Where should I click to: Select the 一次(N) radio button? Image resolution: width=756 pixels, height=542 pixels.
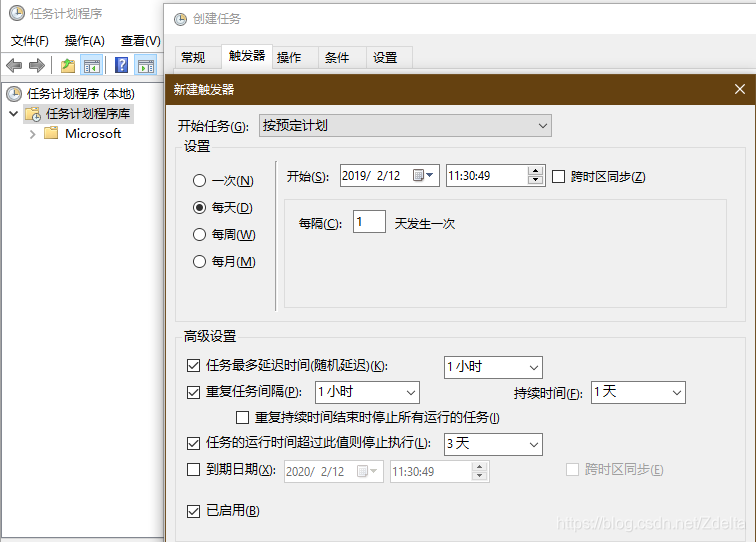[199, 181]
